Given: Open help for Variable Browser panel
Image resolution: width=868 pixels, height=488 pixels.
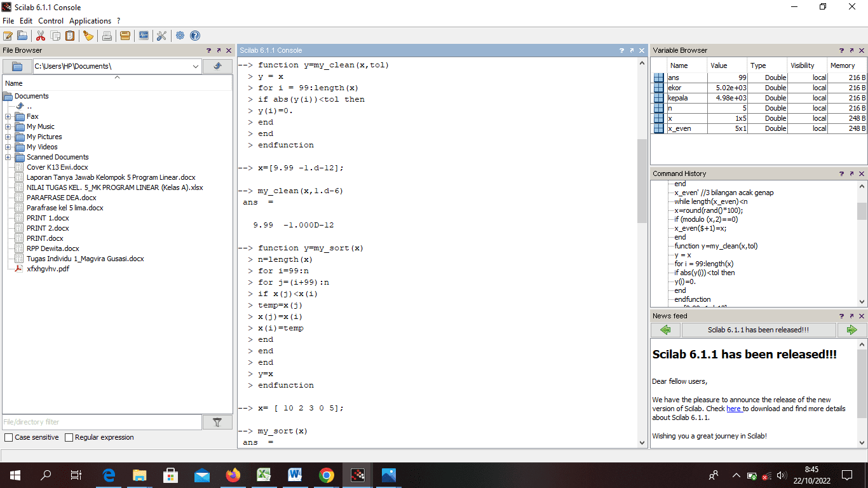Looking at the screenshot, I should coord(842,50).
